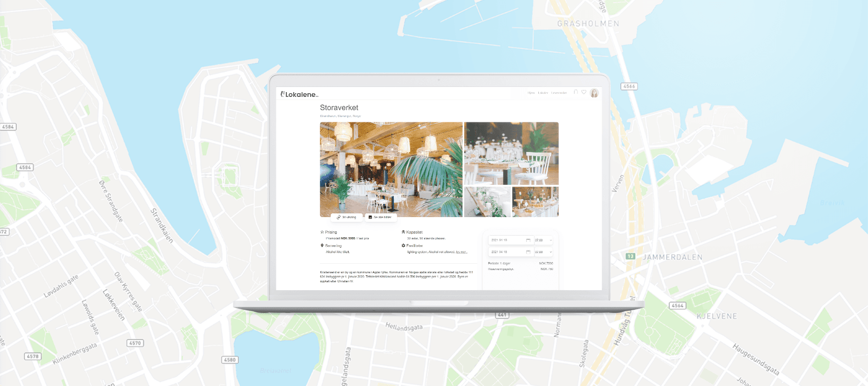The width and height of the screenshot is (868, 386).
Task: Click the Kapasitet seating icon
Action: (x=403, y=232)
